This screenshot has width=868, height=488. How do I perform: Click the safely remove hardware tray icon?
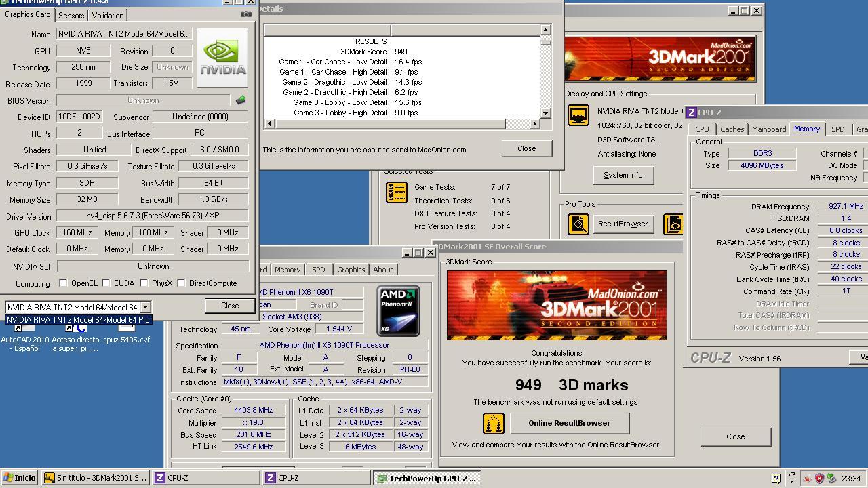click(x=831, y=479)
